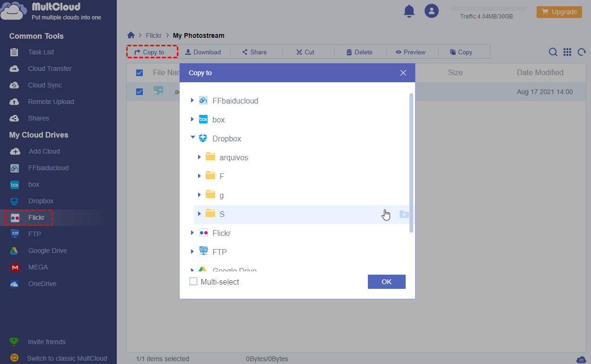The height and width of the screenshot is (364, 591).
Task: Open the user account avatar
Action: pos(431,11)
